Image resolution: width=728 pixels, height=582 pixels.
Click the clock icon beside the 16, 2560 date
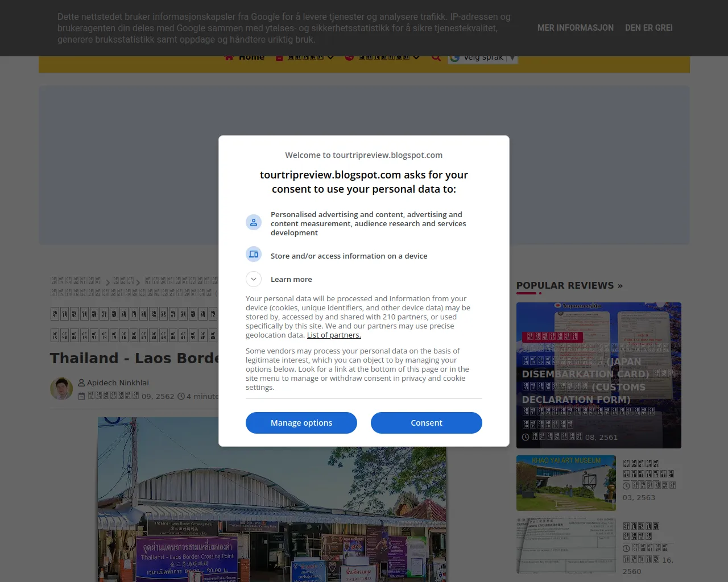pos(626,548)
